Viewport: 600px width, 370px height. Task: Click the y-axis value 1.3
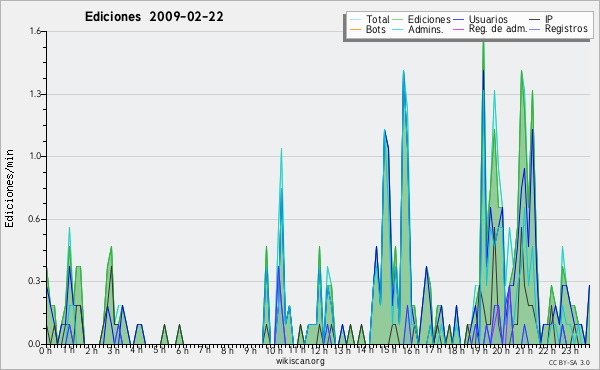coord(35,94)
